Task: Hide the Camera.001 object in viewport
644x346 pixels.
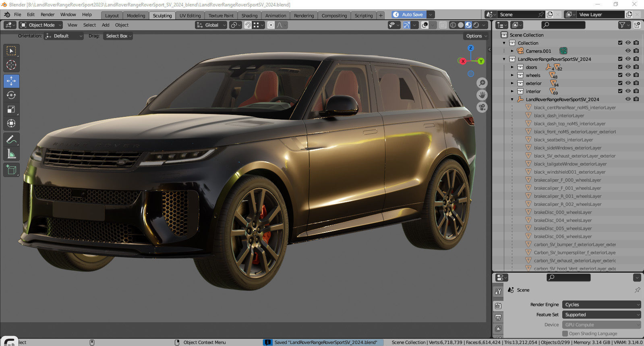Action: (628, 51)
